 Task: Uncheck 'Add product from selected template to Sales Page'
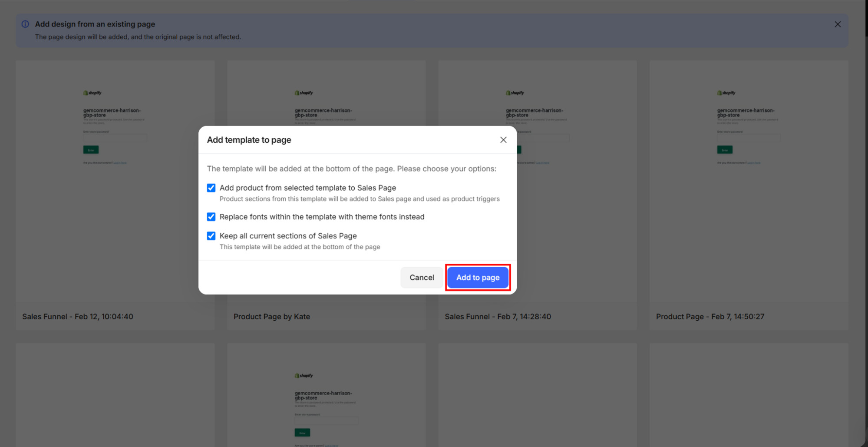pyautogui.click(x=211, y=188)
